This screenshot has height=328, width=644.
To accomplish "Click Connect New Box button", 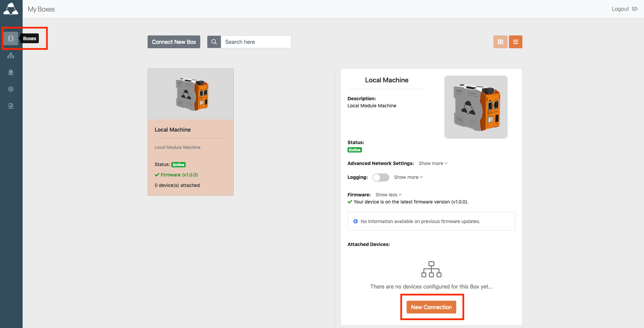I will pos(174,42).
